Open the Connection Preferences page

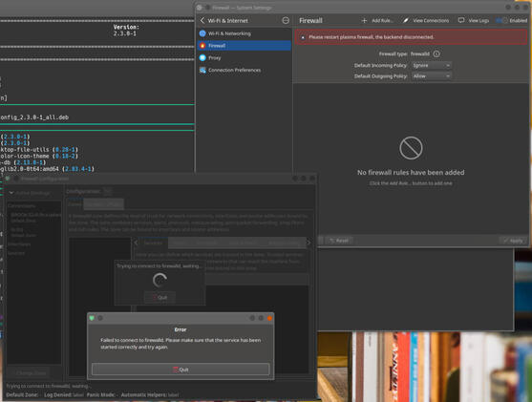244,70
